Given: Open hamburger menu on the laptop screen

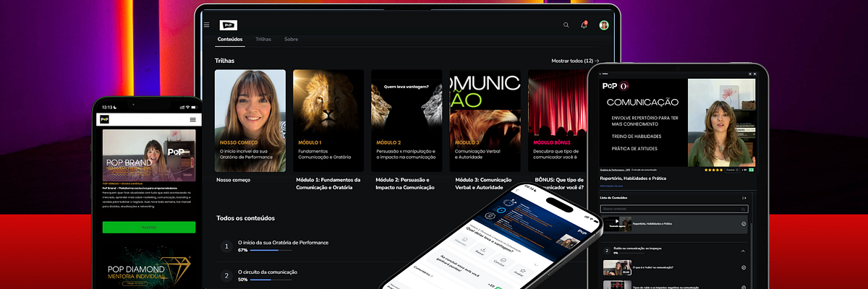Looking at the screenshot, I should click(x=206, y=25).
